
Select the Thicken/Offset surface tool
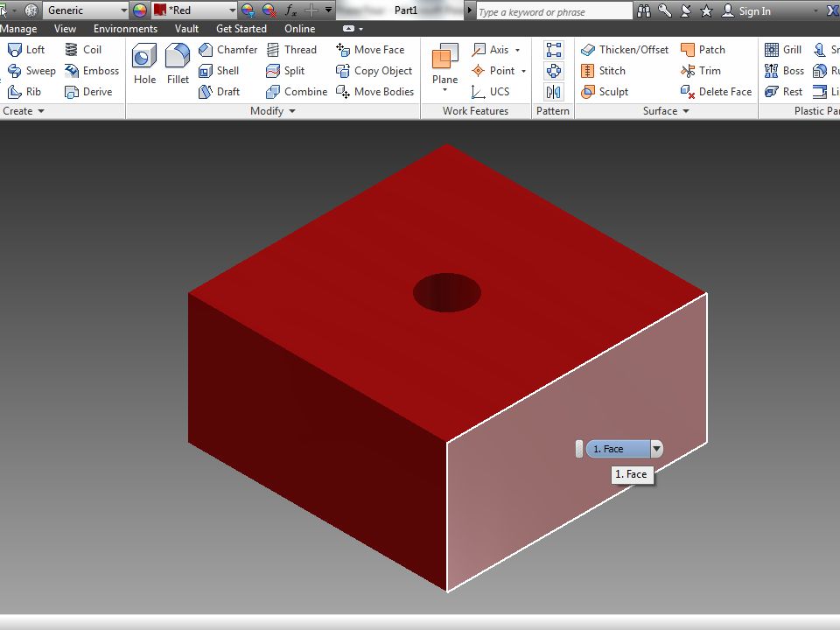click(x=625, y=50)
